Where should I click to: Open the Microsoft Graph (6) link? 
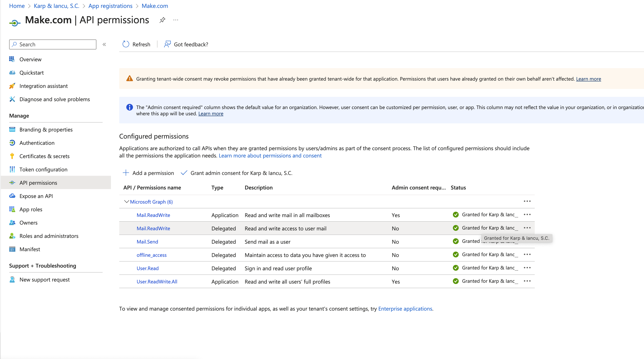coord(151,202)
